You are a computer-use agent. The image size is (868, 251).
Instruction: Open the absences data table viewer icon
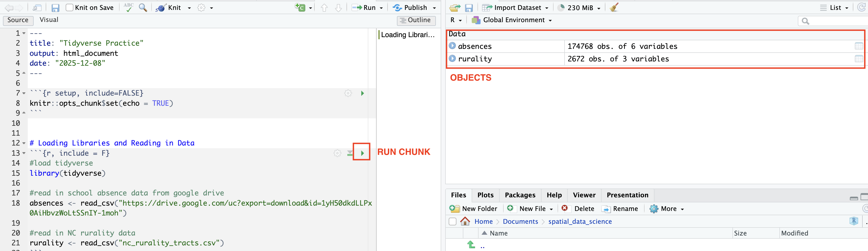click(x=858, y=46)
